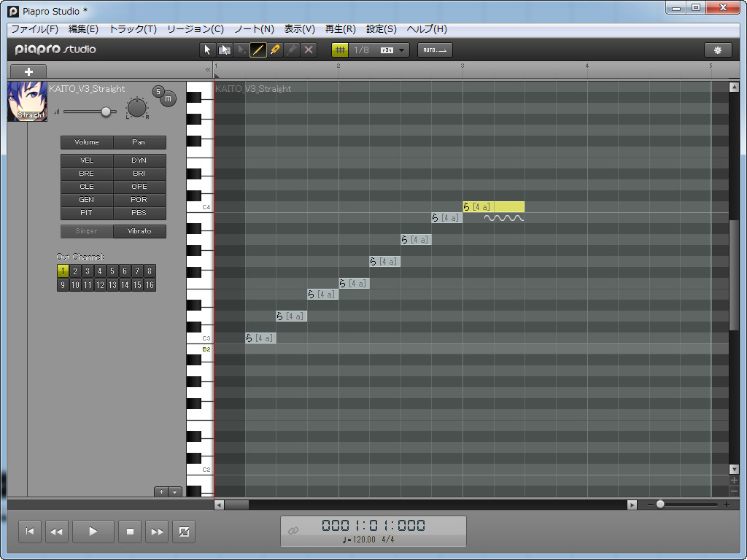Stop playback with the square button

[x=130, y=532]
